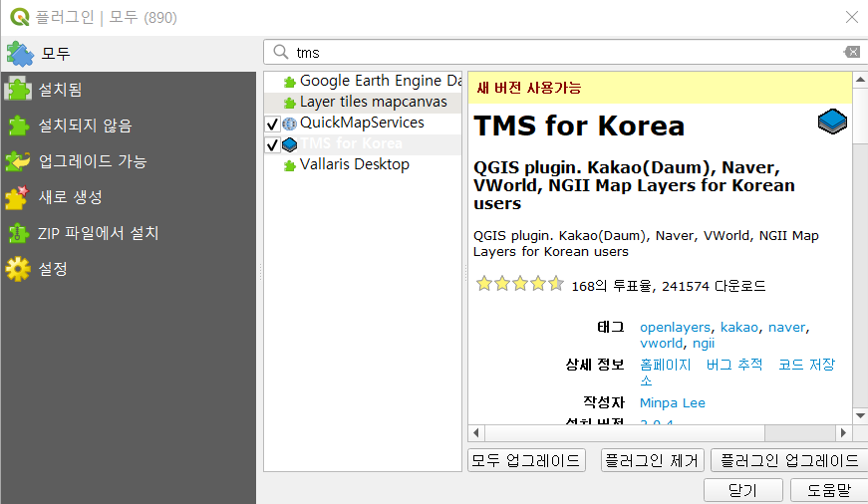This screenshot has height=504, width=868.
Task: Open the 버그 추적 link
Action: (734, 365)
